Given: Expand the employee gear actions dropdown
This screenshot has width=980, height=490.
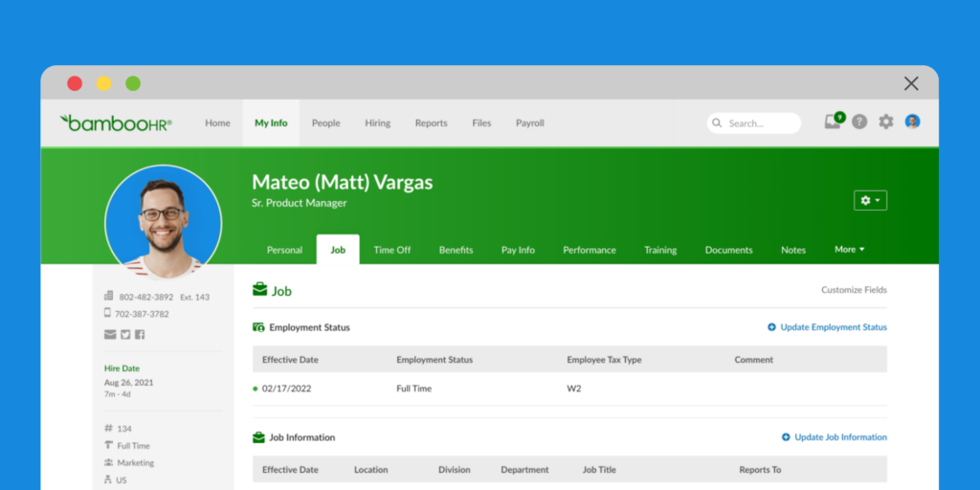Looking at the screenshot, I should (x=870, y=200).
